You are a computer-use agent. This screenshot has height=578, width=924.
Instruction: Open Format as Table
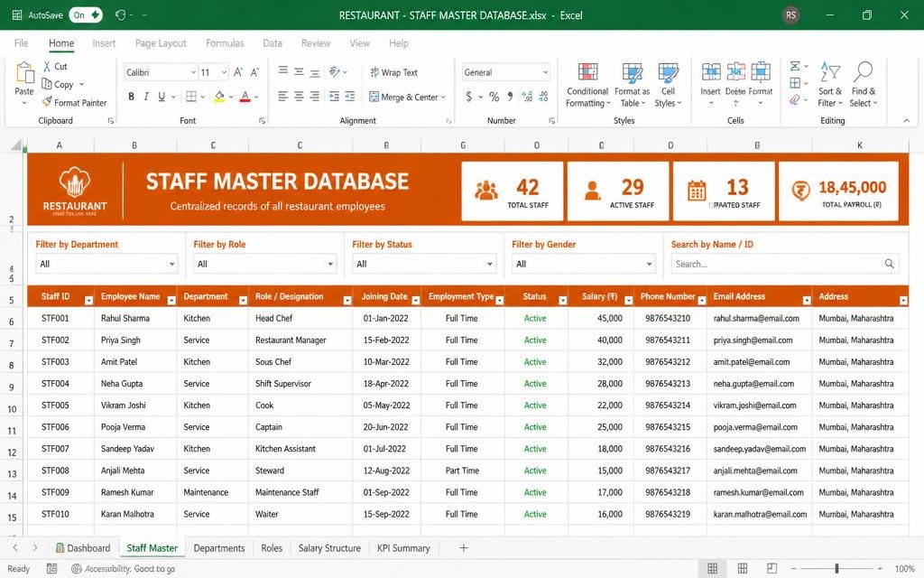pos(632,85)
